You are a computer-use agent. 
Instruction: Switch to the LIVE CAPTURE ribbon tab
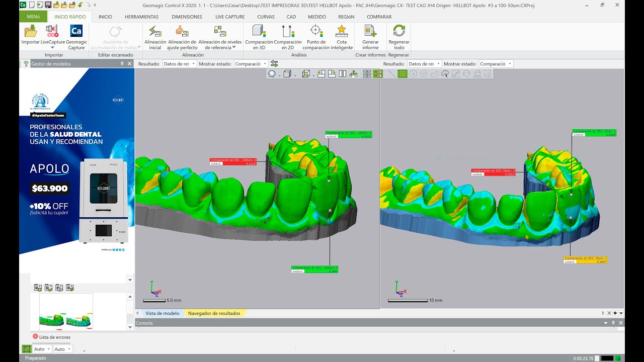[230, 17]
